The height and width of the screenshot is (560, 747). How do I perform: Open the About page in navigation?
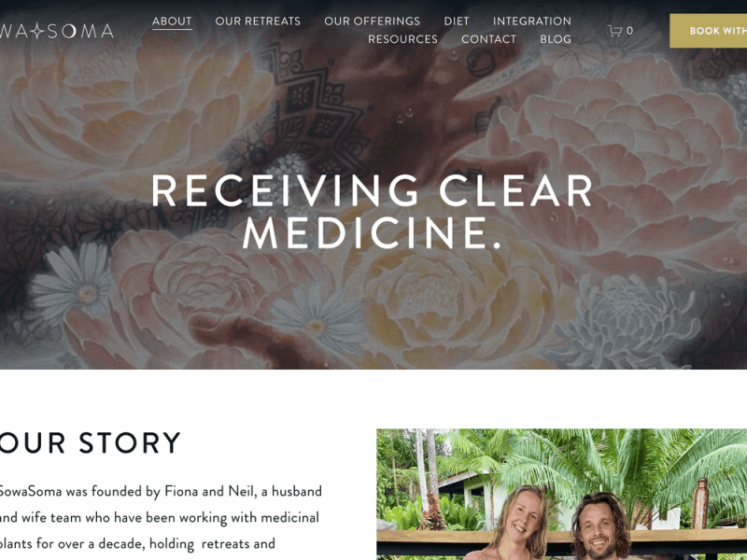click(x=172, y=21)
